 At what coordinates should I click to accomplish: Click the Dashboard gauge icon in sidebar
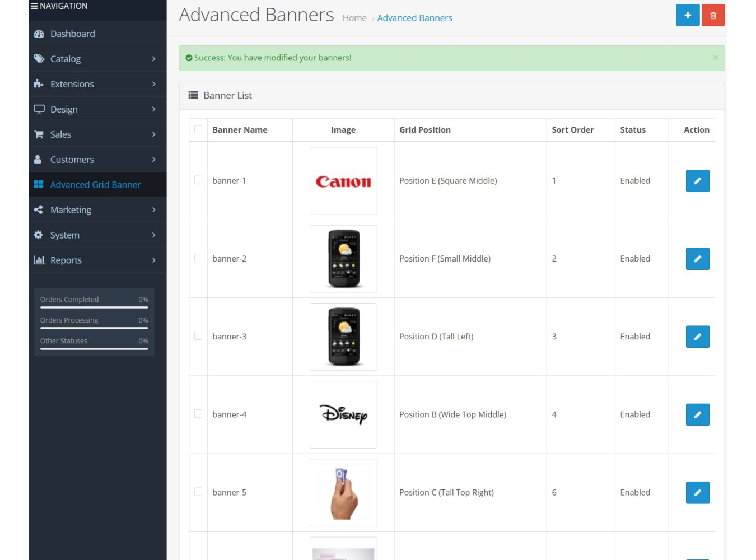pos(39,34)
